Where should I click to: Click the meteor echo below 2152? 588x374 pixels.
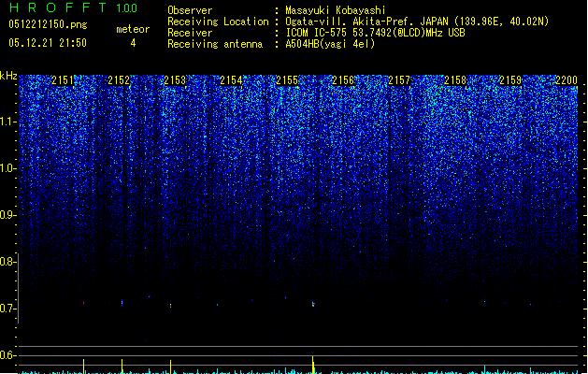[x=122, y=302]
